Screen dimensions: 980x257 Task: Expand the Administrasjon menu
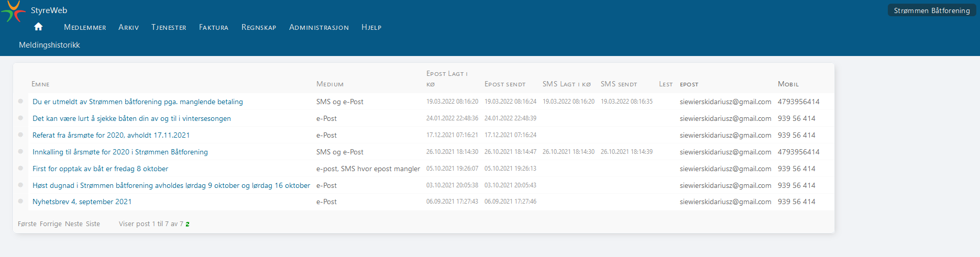[x=318, y=27]
